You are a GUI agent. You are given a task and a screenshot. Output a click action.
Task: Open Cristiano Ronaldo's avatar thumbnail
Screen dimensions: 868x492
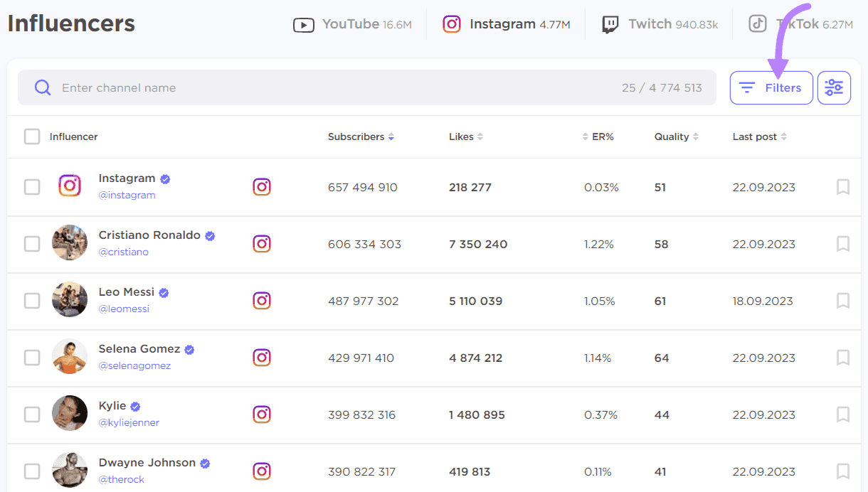point(70,242)
